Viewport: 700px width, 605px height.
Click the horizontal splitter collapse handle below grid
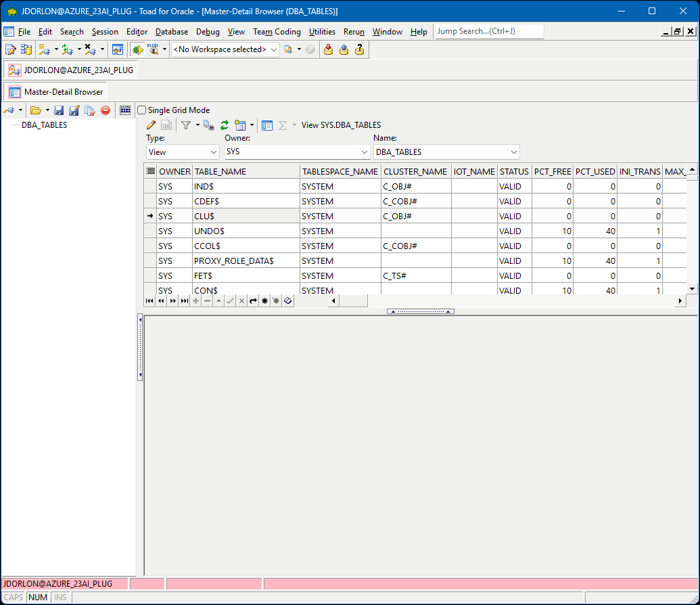(x=421, y=311)
